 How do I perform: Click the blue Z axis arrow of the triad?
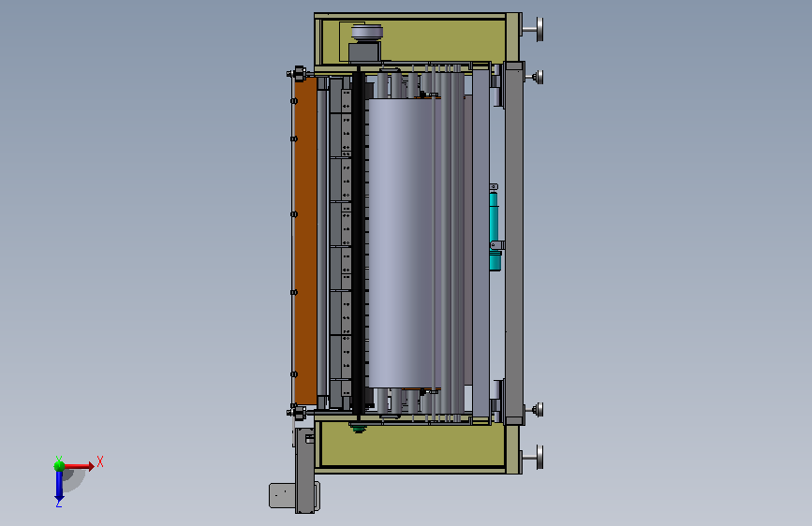click(x=59, y=487)
